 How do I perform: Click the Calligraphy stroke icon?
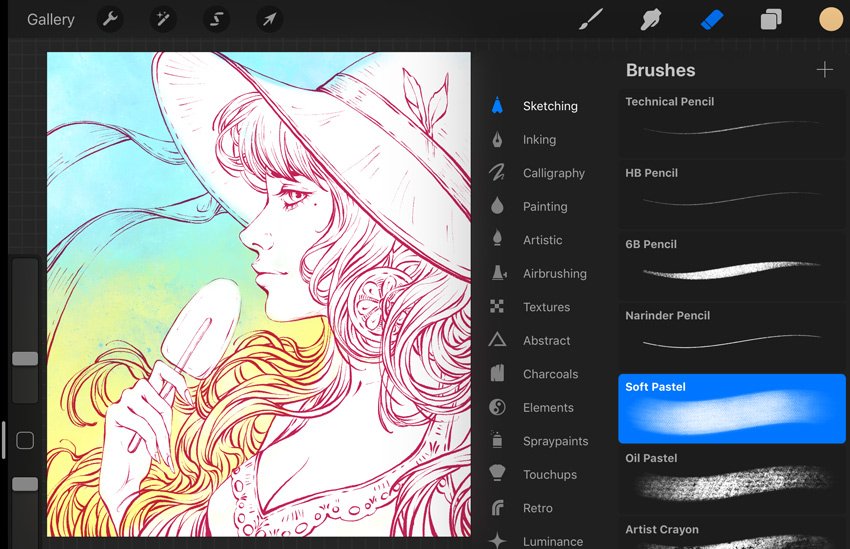497,173
